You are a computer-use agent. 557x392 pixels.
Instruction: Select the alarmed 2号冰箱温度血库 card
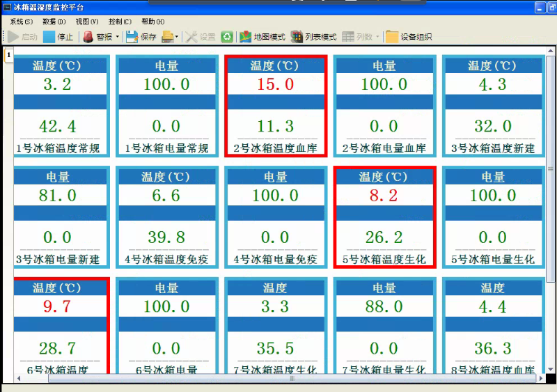[276, 106]
